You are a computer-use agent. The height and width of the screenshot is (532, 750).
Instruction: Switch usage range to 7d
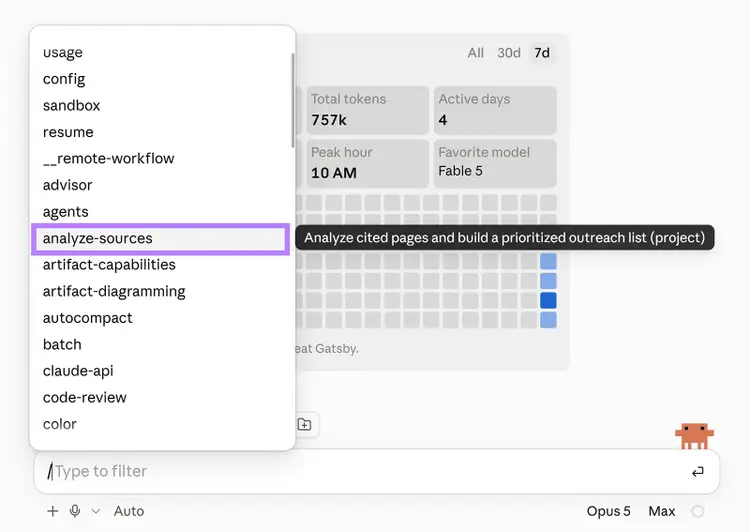[542, 53]
